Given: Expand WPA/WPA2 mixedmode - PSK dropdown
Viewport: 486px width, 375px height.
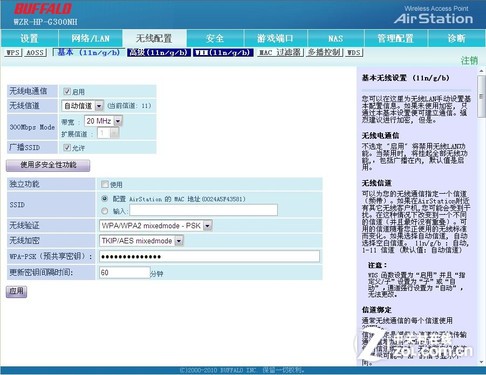Looking at the screenshot, I should (x=156, y=226).
